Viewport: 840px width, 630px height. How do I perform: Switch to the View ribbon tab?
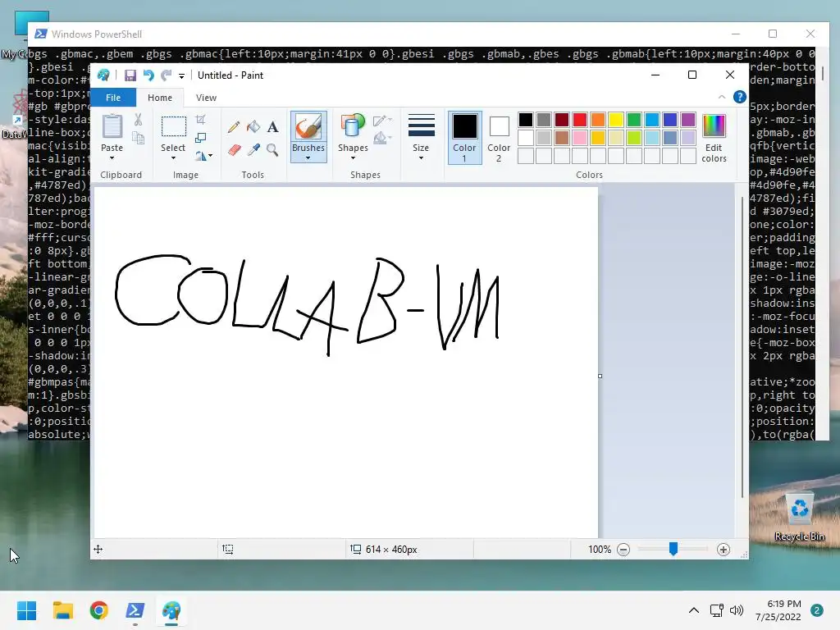coord(206,98)
